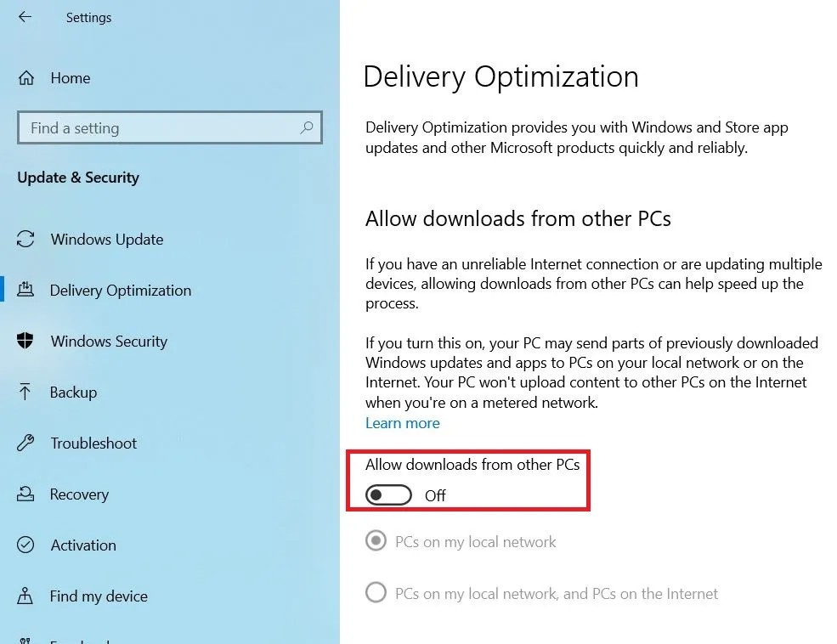This screenshot has height=644, width=837.
Task: Click the search magnifier icon
Action: coord(307,128)
